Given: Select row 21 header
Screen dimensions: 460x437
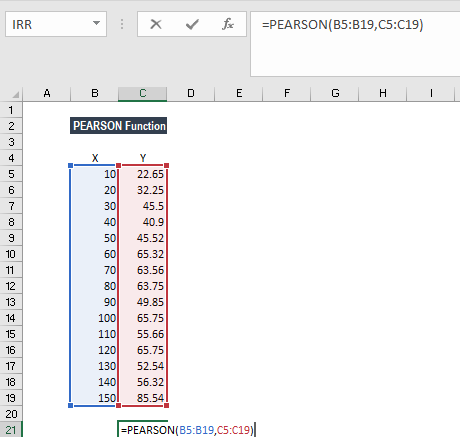Looking at the screenshot, I should click(11, 430).
